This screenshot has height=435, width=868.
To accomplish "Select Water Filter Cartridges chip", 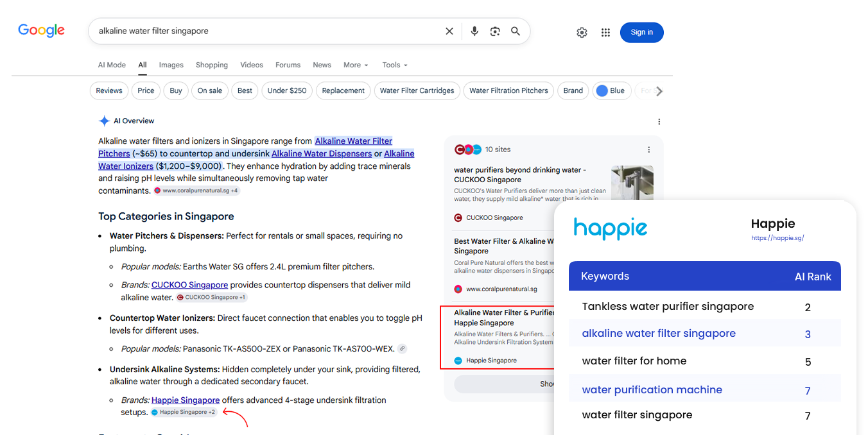I will point(417,90).
